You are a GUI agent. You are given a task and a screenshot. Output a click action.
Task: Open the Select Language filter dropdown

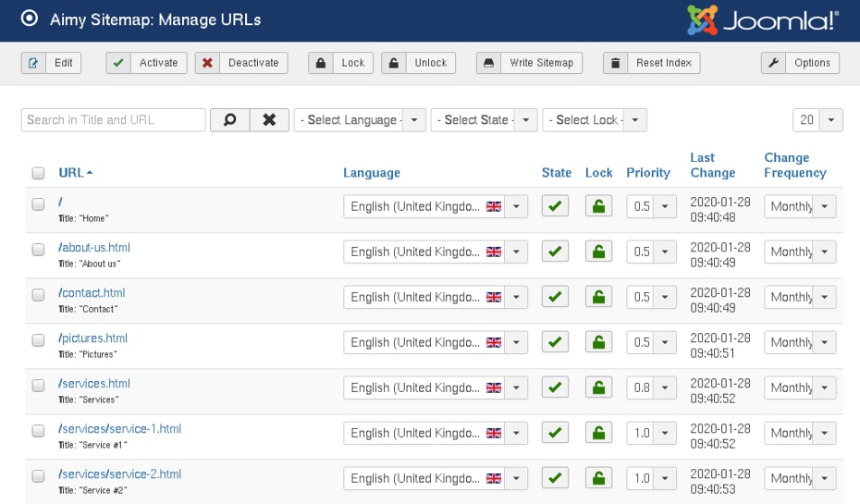(360, 120)
